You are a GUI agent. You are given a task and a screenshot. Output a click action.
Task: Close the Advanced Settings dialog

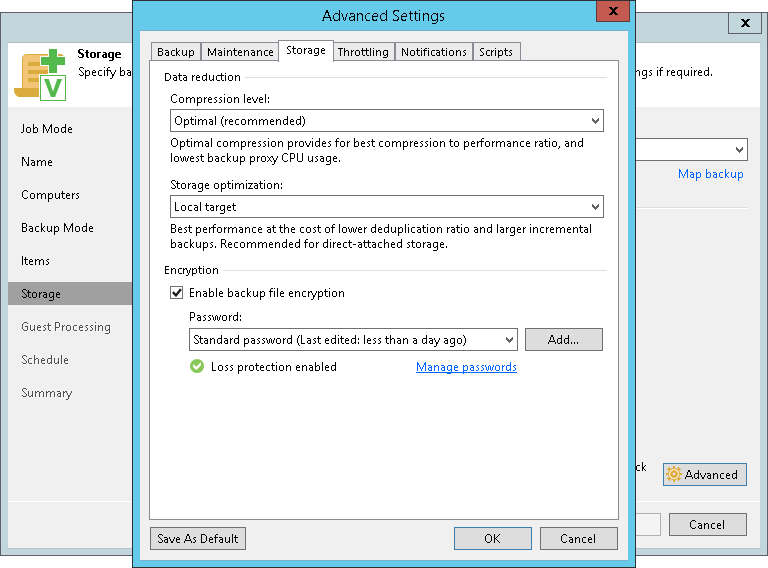click(612, 13)
